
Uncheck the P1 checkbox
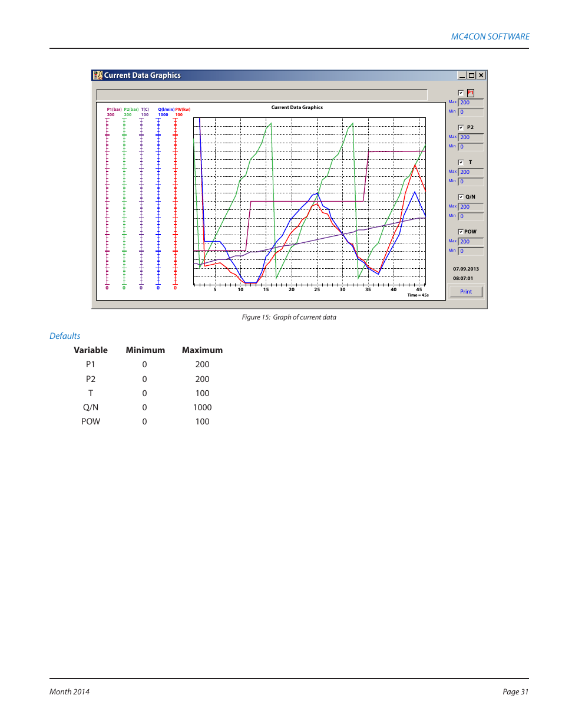[x=461, y=93]
